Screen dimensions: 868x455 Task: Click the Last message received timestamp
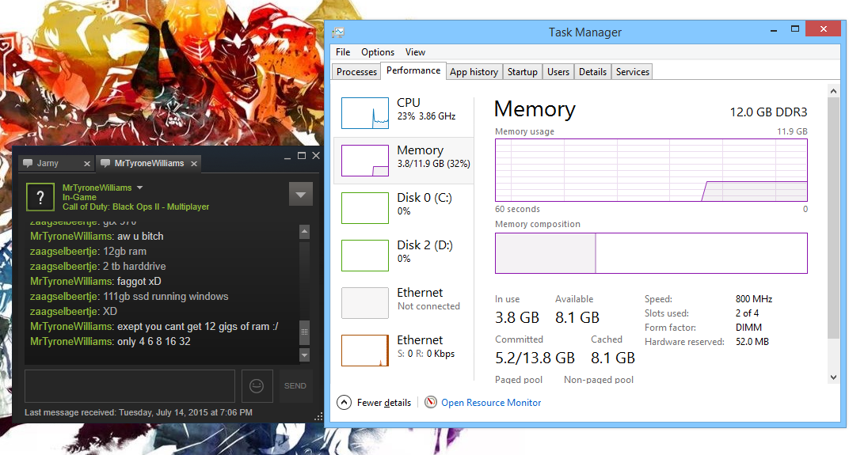[139, 412]
